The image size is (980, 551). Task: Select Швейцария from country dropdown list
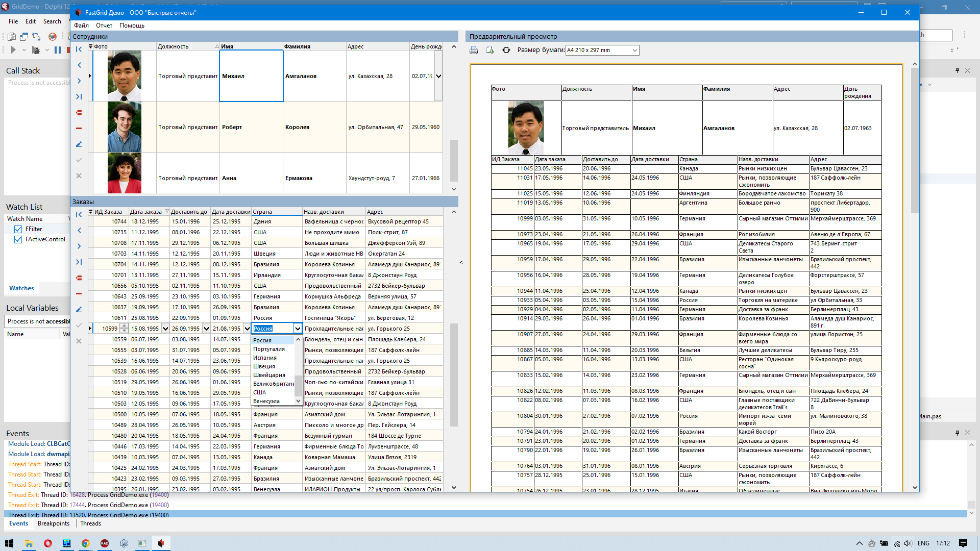pyautogui.click(x=269, y=375)
